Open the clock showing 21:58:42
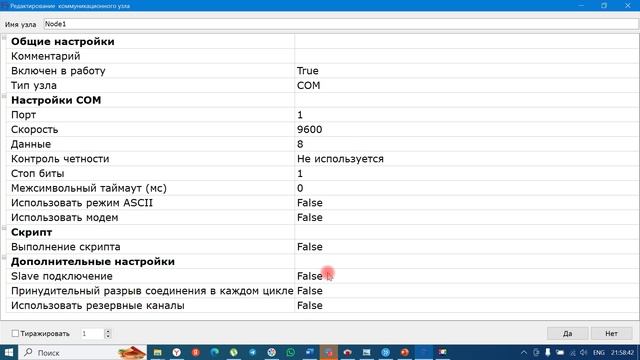Screen dimensions: 640x360 coord(622,352)
